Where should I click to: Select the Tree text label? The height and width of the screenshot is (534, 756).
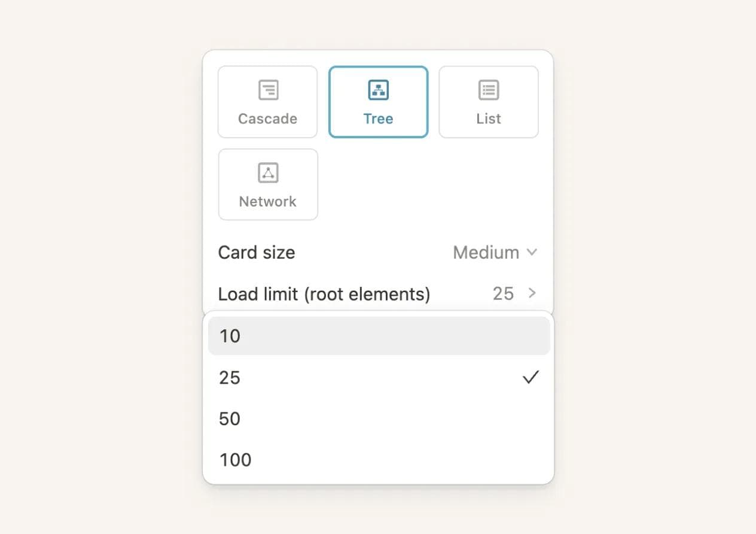tap(378, 119)
